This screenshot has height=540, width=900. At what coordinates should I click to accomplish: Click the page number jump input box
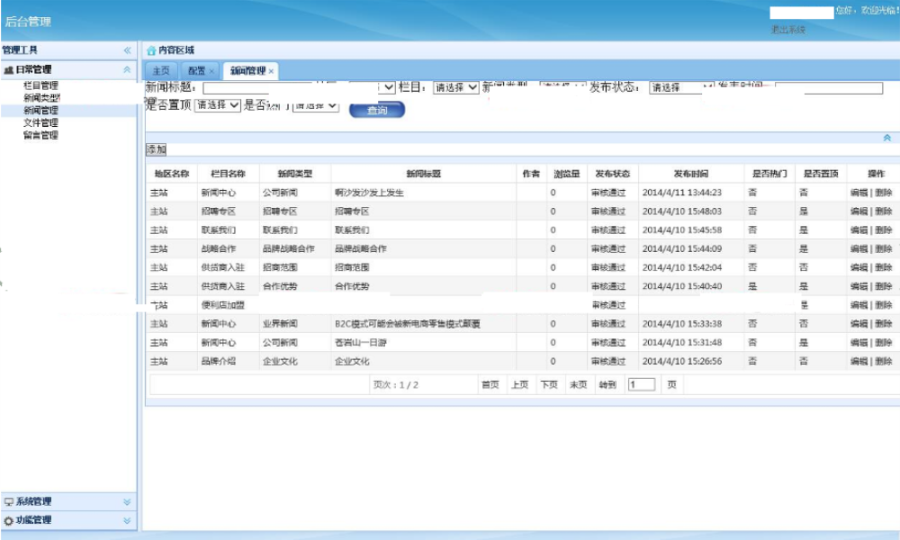[641, 385]
